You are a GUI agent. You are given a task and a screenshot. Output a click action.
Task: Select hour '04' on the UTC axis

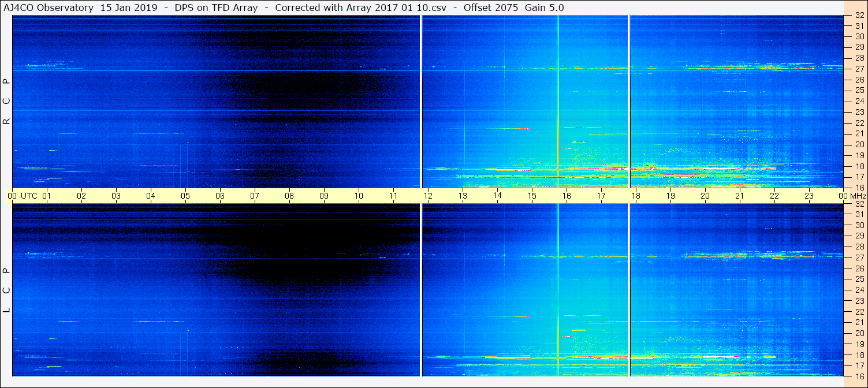click(x=151, y=196)
